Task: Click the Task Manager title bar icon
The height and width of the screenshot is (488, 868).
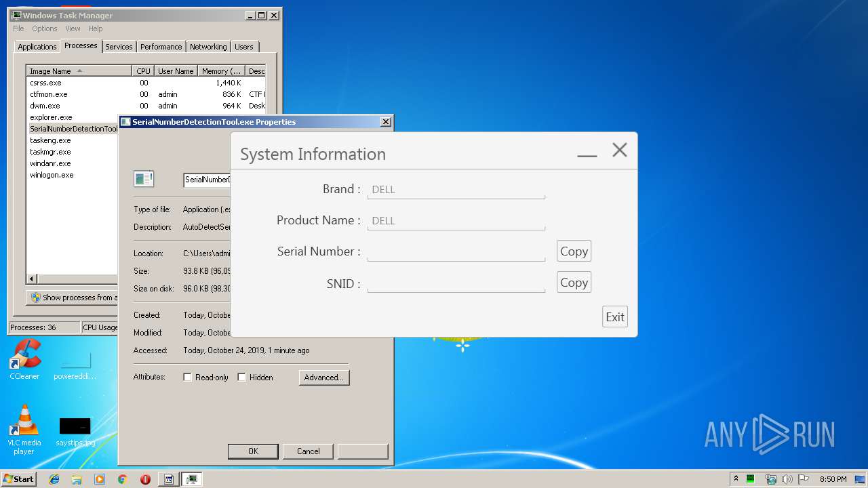Action: 17,15
